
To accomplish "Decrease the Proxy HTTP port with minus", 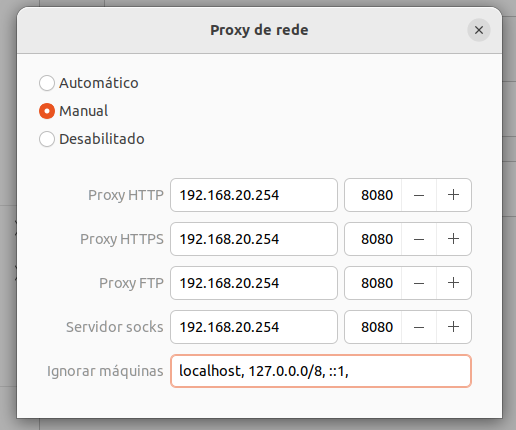I will click(x=419, y=195).
